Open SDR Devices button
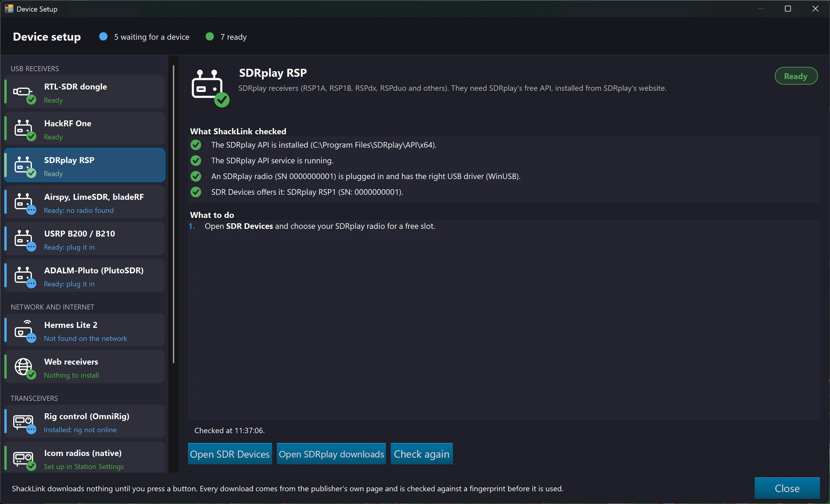 [x=230, y=454]
